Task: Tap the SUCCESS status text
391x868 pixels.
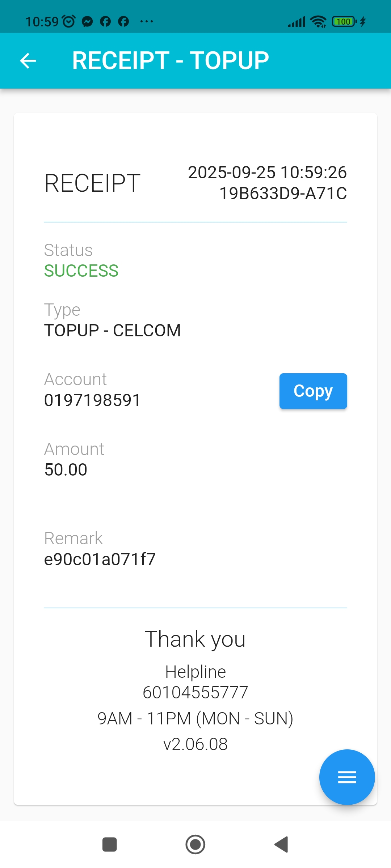Action: click(x=81, y=271)
